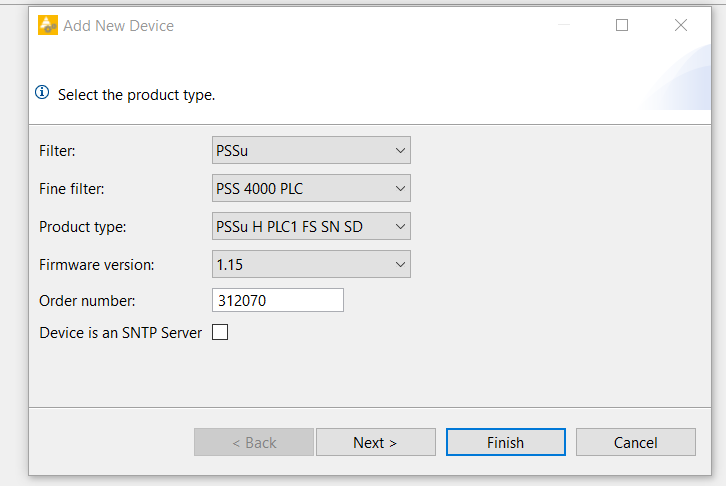Maximize the Add New Device window
The width and height of the screenshot is (726, 486).
tap(622, 25)
